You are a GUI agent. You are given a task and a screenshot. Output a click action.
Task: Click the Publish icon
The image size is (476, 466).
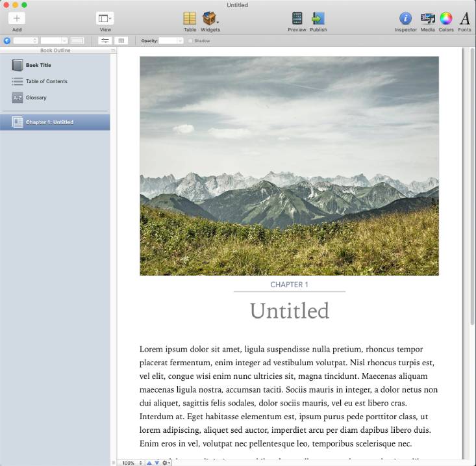(x=318, y=18)
